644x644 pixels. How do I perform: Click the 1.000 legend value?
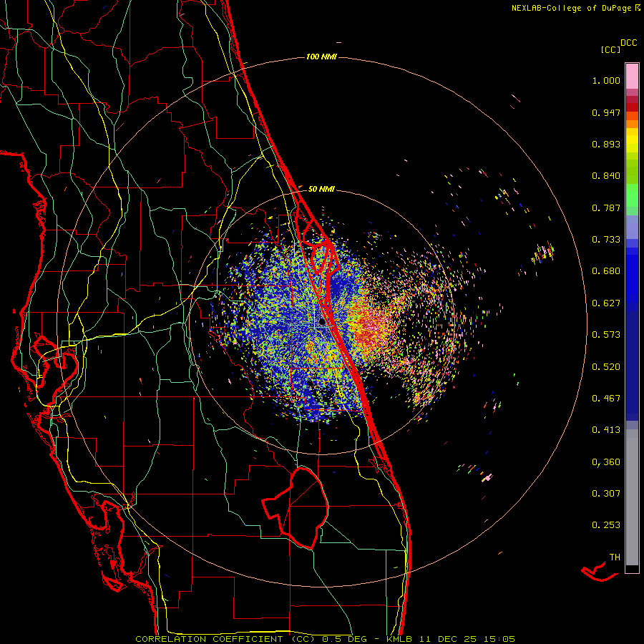(606, 80)
